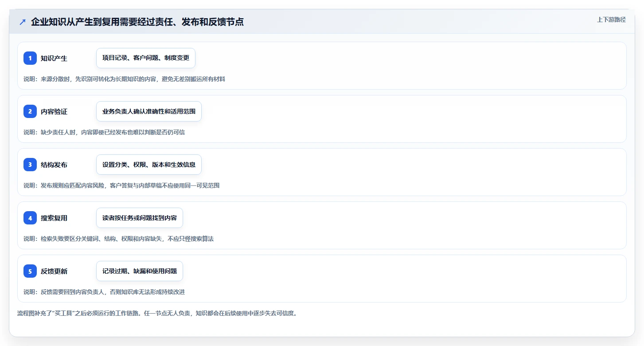
Task: Click the note starting 反馈需要回到内容负责人
Action: 104,292
